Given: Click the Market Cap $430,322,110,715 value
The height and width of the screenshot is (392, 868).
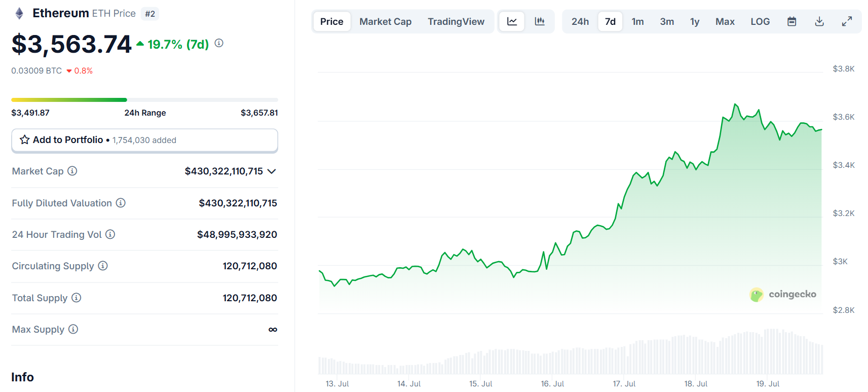Looking at the screenshot, I should tap(223, 171).
